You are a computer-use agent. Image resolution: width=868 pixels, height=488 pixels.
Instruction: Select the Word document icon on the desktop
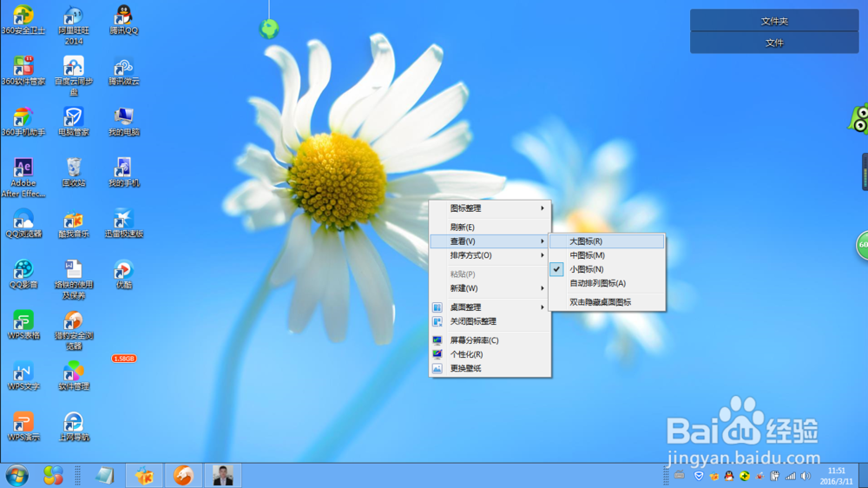click(x=74, y=280)
